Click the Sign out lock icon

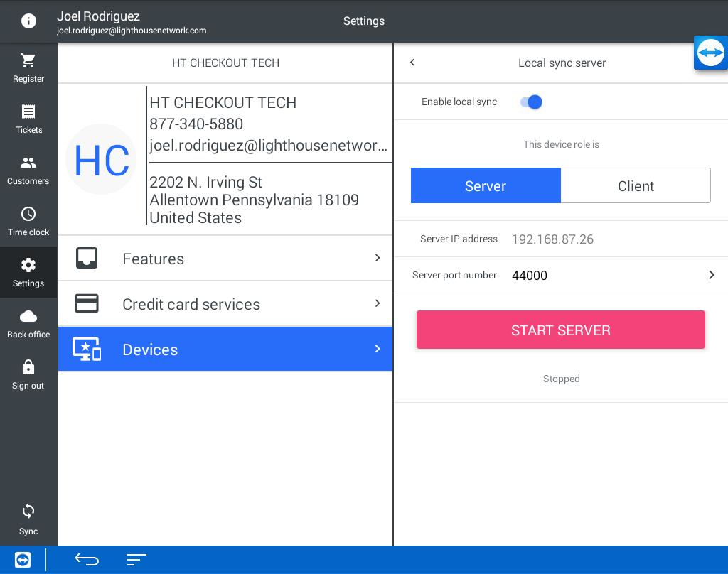[x=28, y=367]
